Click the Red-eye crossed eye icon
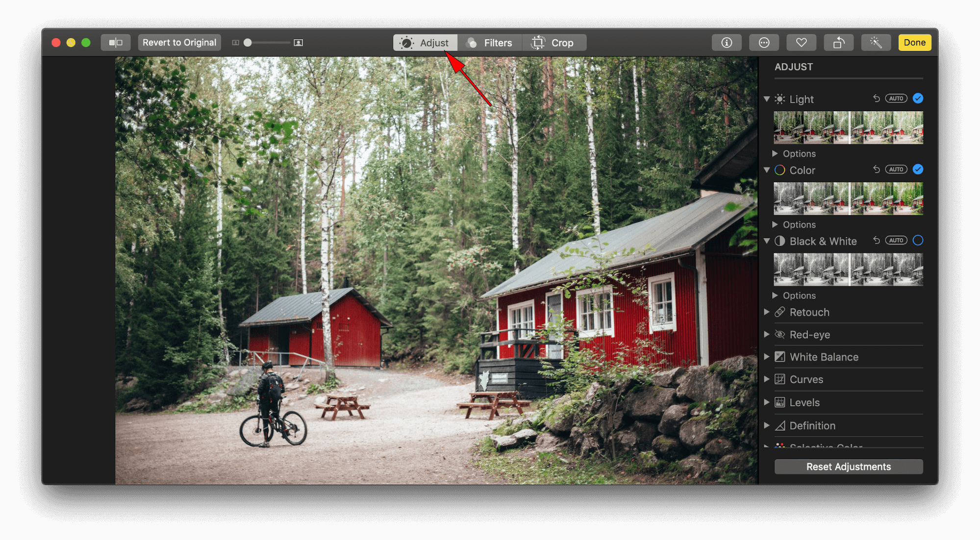Viewport: 980px width, 540px height. point(779,335)
